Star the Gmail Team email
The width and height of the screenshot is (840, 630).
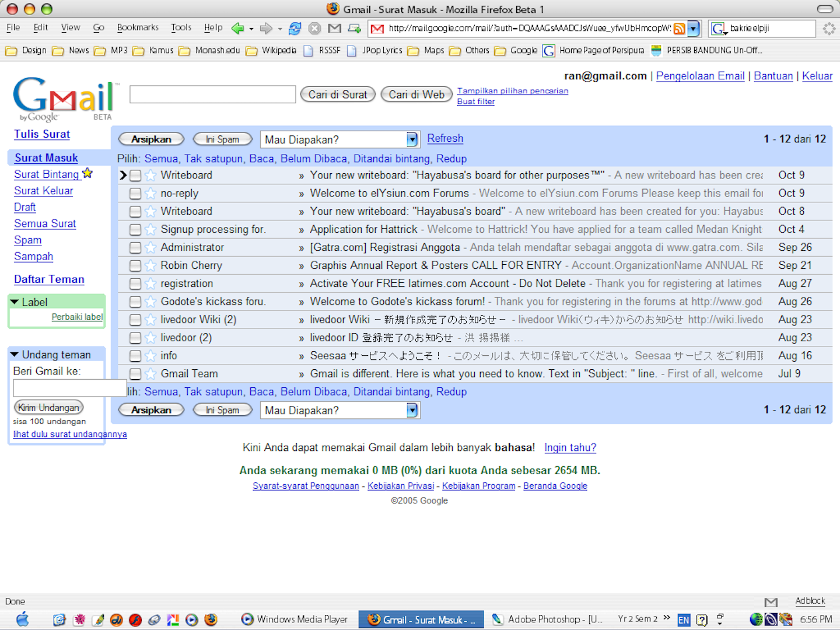tap(150, 374)
